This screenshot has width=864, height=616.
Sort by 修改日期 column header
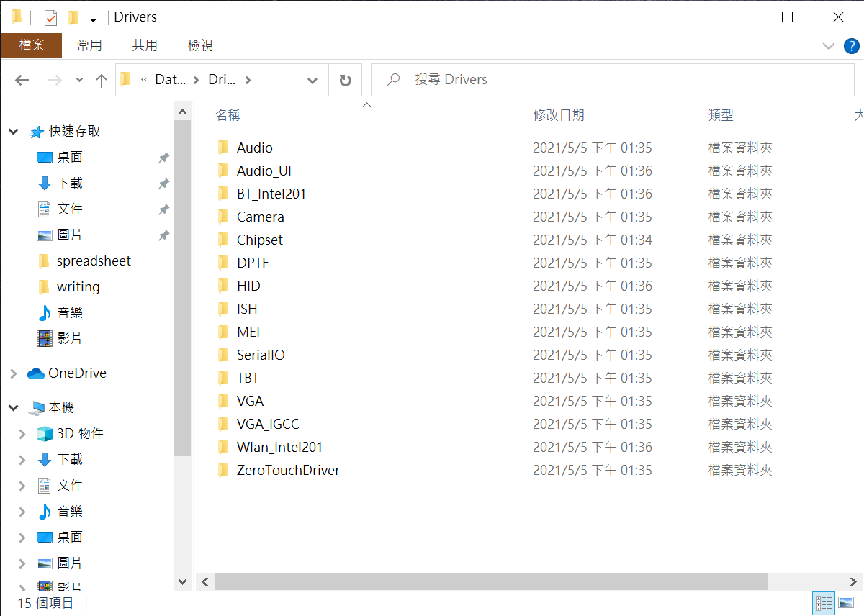click(x=559, y=115)
